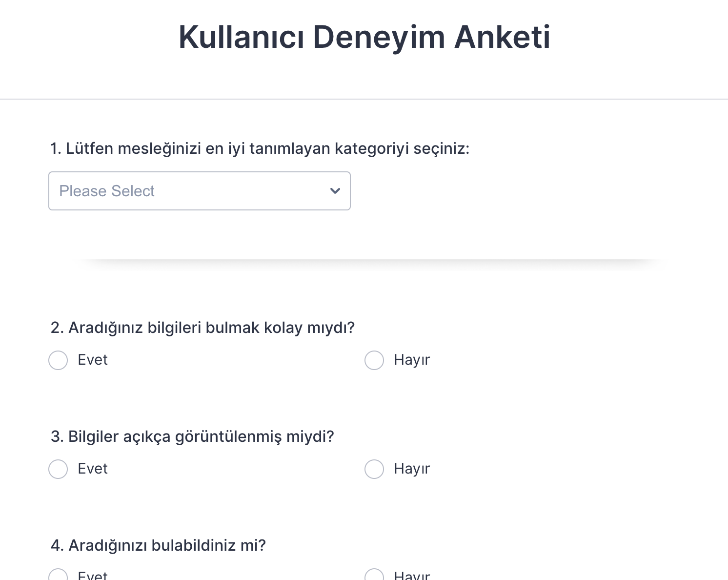Click the "Evet" label text under question 2

tap(93, 360)
